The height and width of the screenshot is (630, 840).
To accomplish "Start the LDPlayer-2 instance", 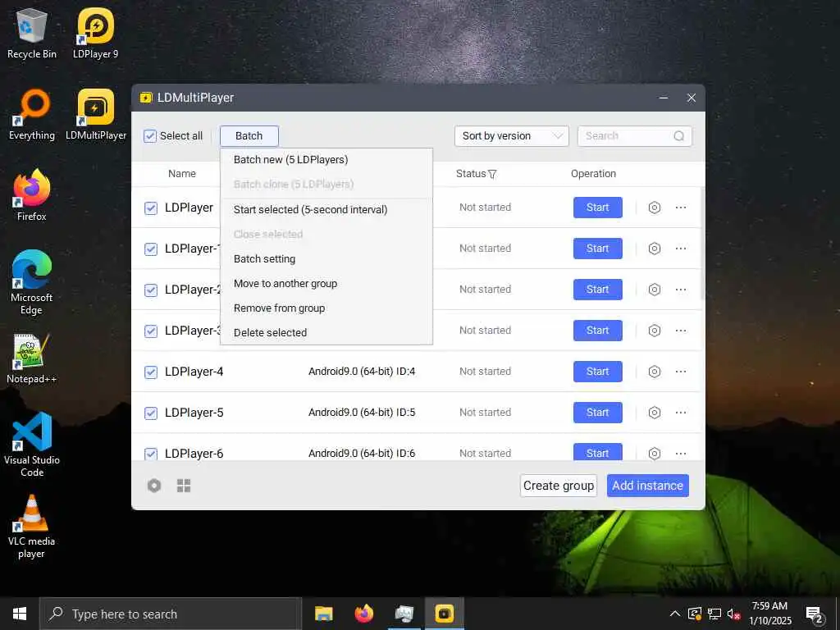I will [598, 290].
